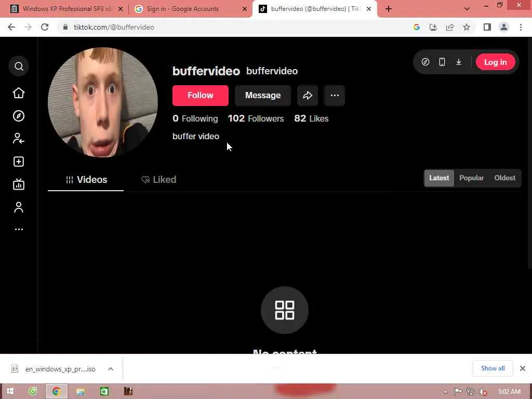The width and height of the screenshot is (532, 399).
Task: Open the Windows Start button
Action: [10, 392]
